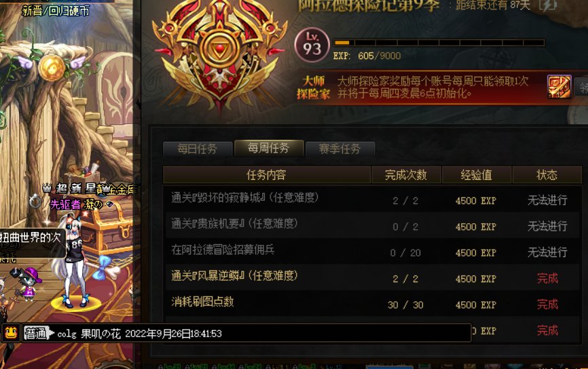Click the 任务内容 column header
The height and width of the screenshot is (369, 588).
pyautogui.click(x=267, y=174)
